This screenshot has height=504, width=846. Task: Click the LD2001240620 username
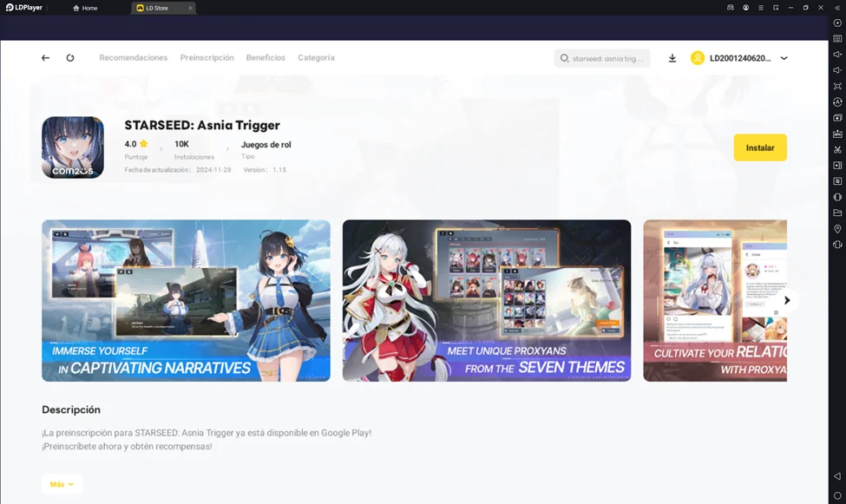(740, 58)
